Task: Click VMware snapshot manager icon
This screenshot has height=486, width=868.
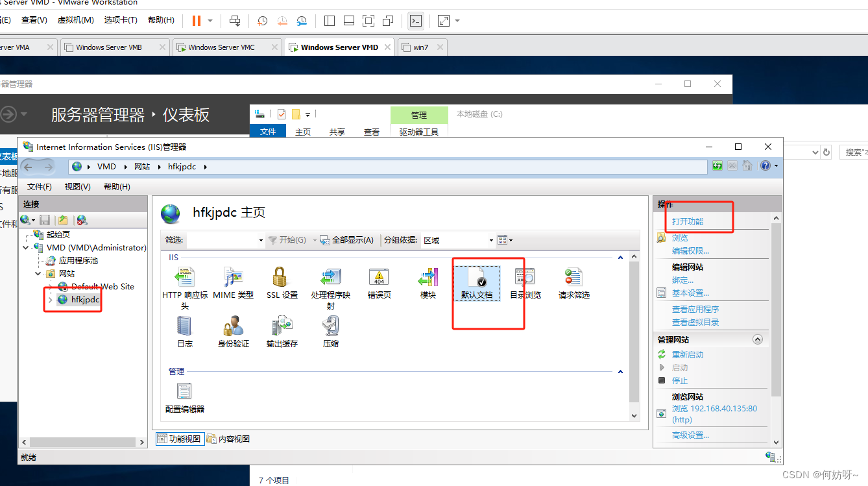Action: pos(302,21)
